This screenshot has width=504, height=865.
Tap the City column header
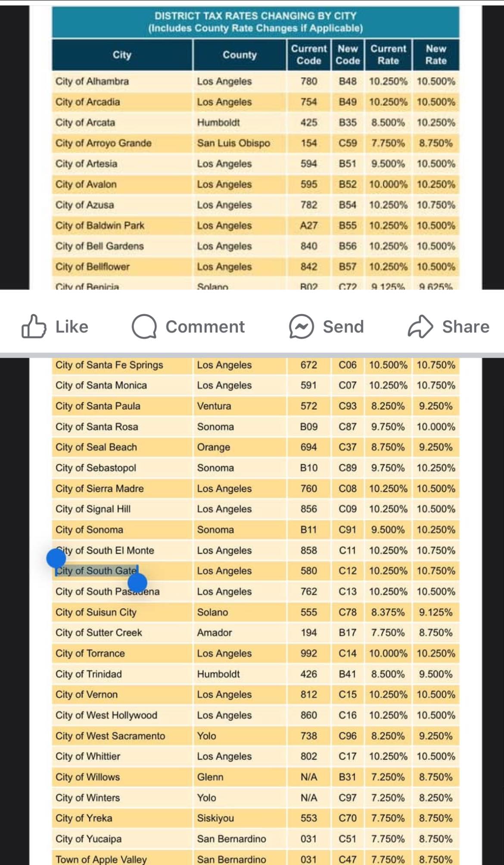coord(122,55)
